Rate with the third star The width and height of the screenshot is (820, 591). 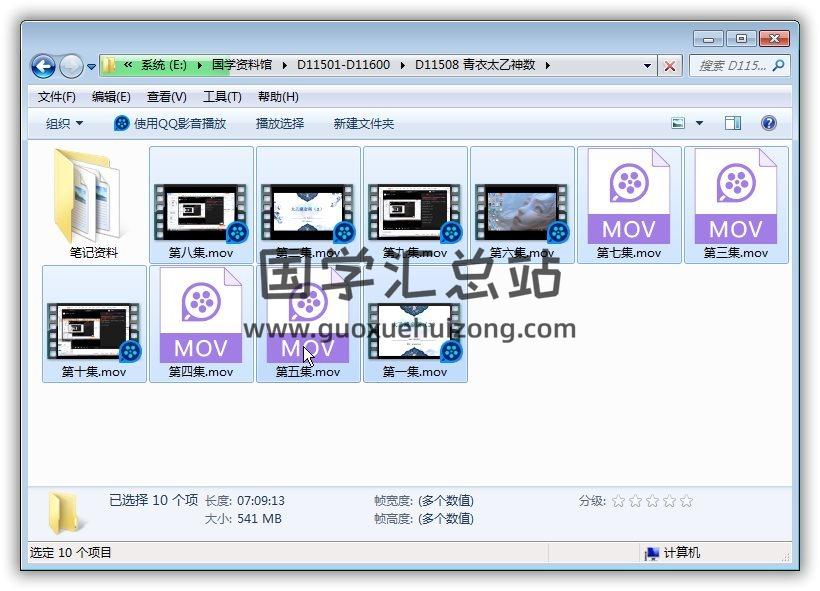[653, 502]
